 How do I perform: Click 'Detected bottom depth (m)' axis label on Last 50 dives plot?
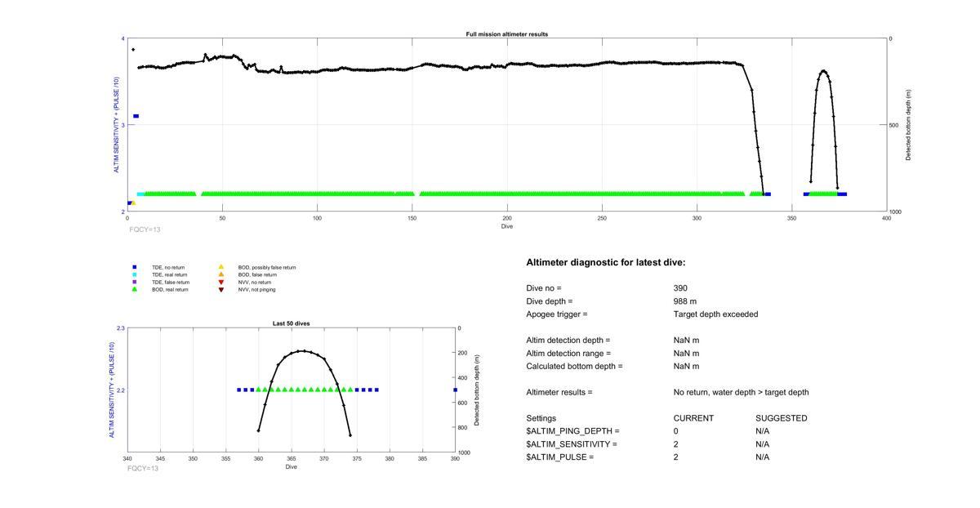pos(476,390)
